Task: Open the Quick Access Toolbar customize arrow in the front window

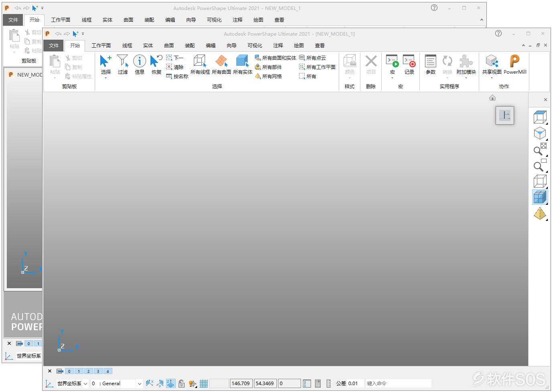Action: (x=83, y=34)
